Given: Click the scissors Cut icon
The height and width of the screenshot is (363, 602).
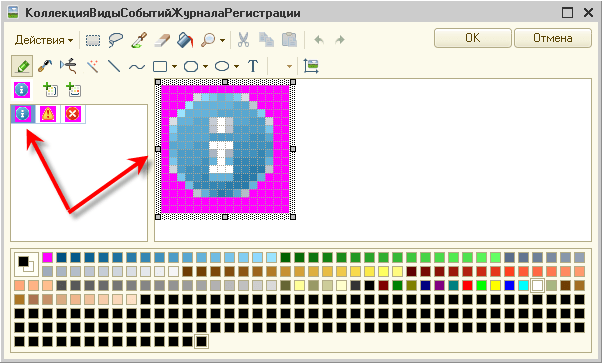Looking at the screenshot, I should pyautogui.click(x=243, y=40).
